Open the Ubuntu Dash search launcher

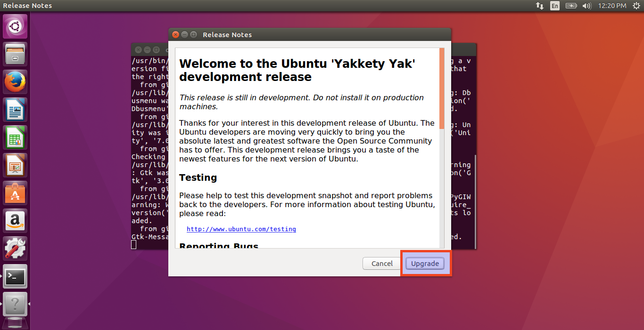(15, 26)
